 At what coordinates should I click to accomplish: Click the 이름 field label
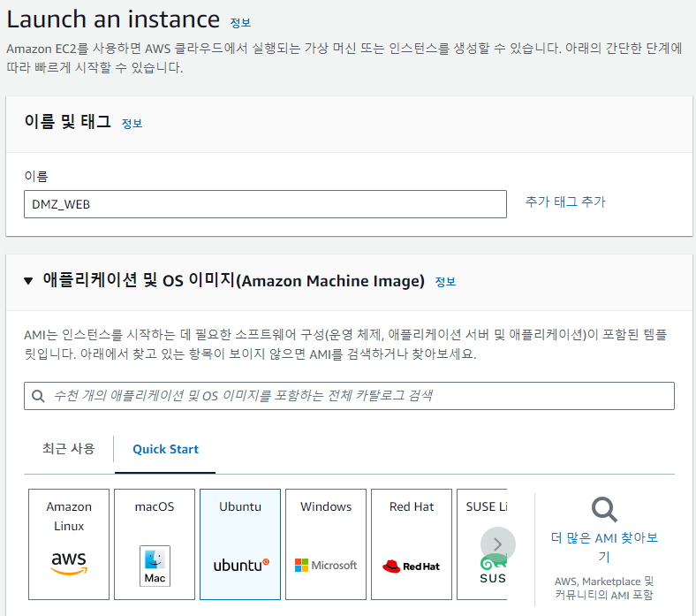[36, 177]
